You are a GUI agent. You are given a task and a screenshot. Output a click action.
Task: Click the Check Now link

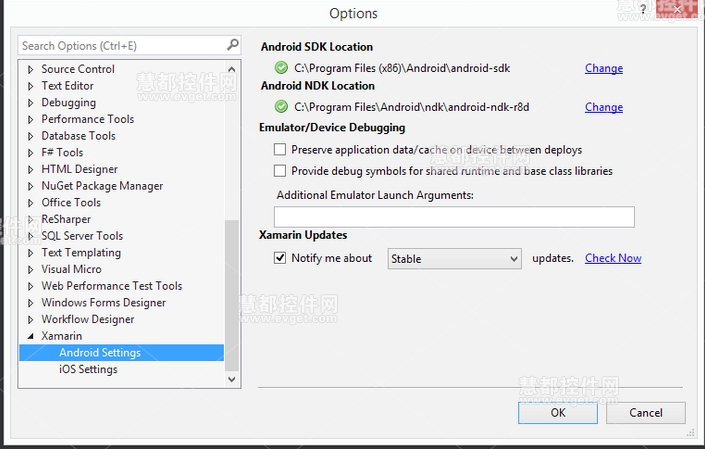coord(613,258)
